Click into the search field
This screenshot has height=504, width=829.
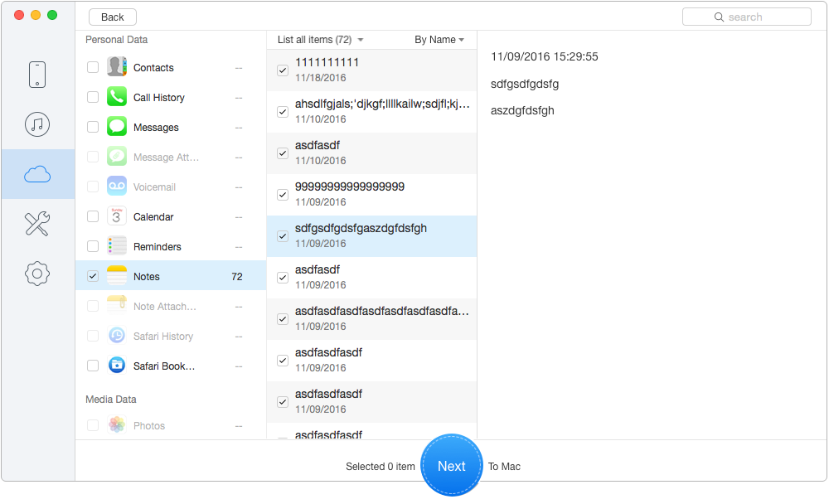[747, 17]
